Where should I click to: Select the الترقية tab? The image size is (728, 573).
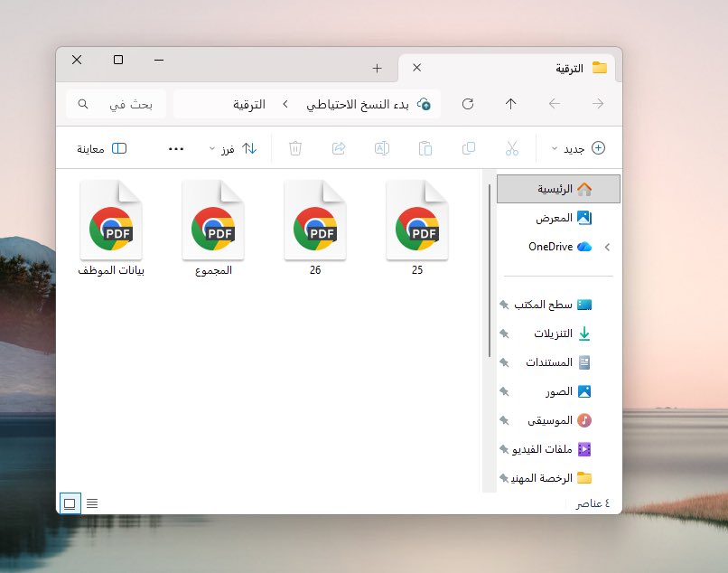[507, 69]
